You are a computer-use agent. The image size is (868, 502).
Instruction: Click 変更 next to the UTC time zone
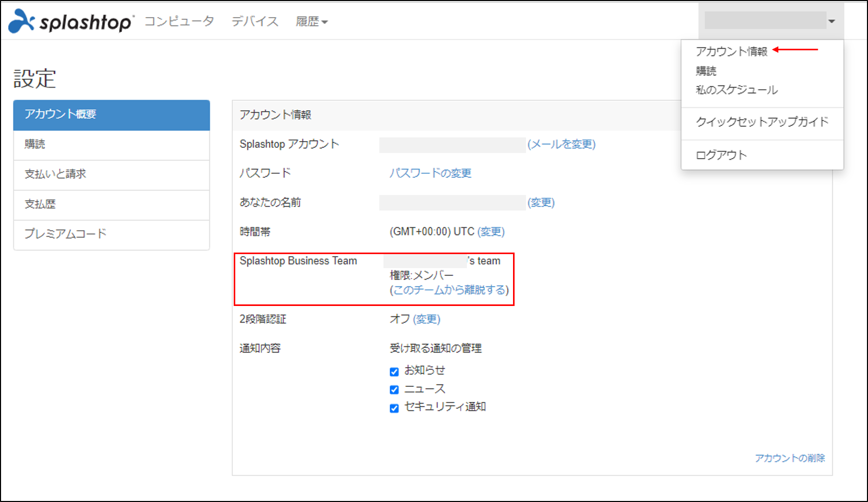(491, 231)
